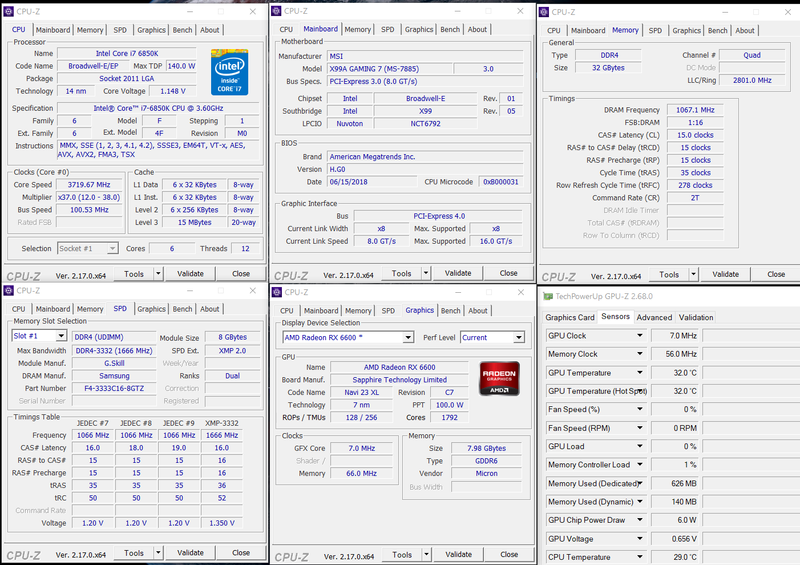The height and width of the screenshot is (565, 800).
Task: Click the DRAM Frequency 1067.1 MHz field
Action: [695, 110]
